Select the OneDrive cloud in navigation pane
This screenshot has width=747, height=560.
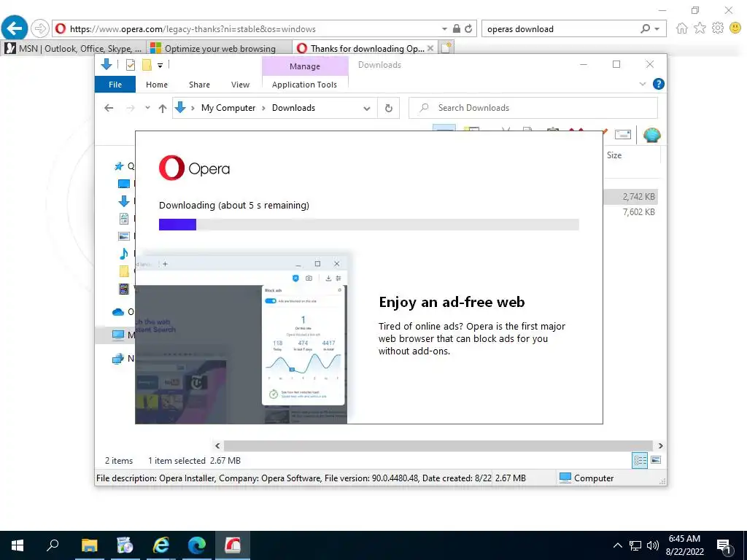point(118,312)
